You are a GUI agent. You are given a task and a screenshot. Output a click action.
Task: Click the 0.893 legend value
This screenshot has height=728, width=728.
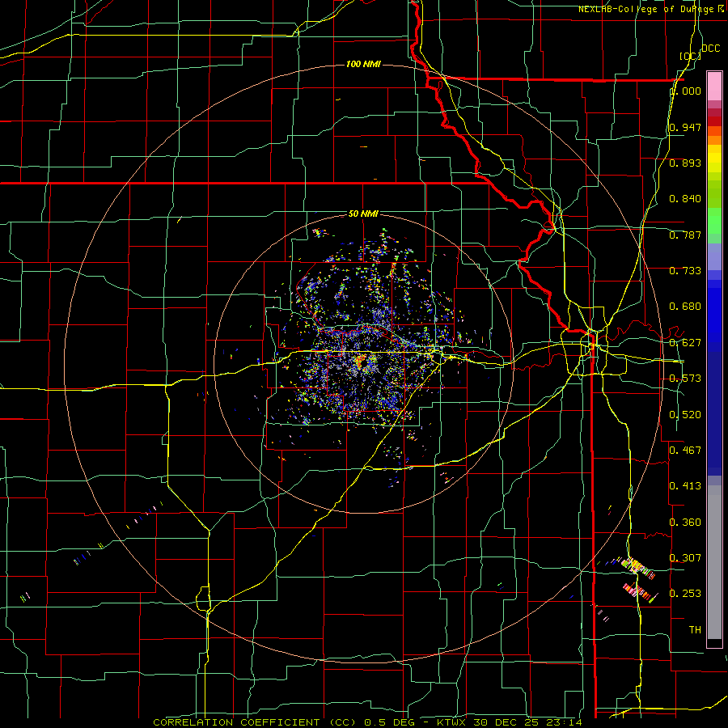[686, 163]
